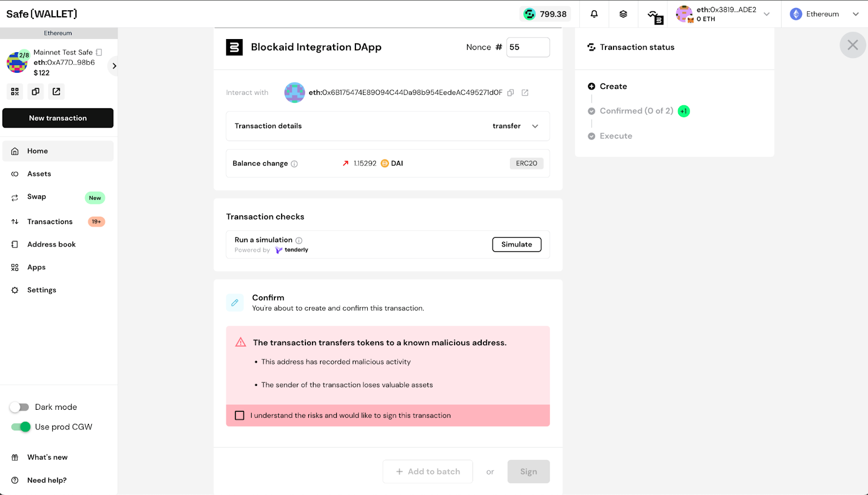Open contract address in explorer link icon
The width and height of the screenshot is (868, 495).
(525, 93)
